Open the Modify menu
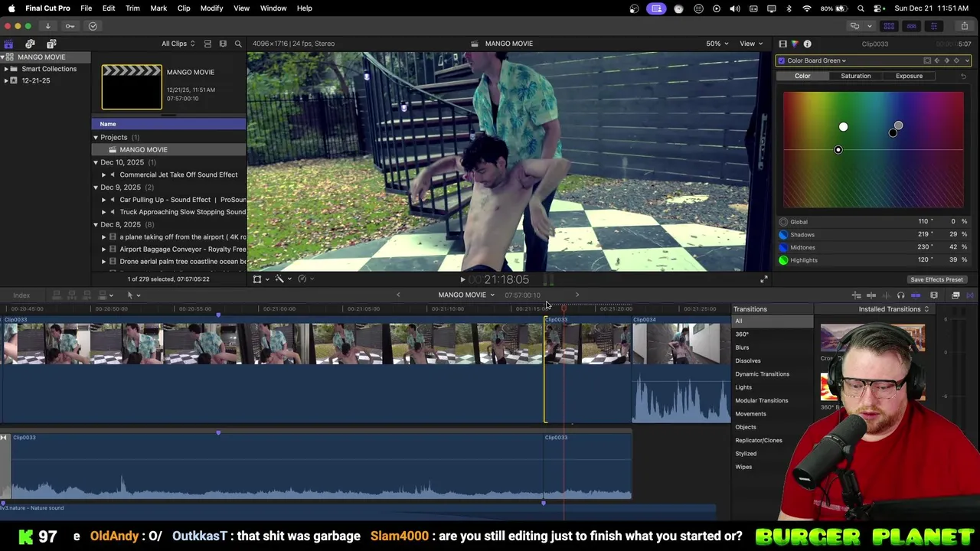The height and width of the screenshot is (551, 980). click(x=211, y=8)
